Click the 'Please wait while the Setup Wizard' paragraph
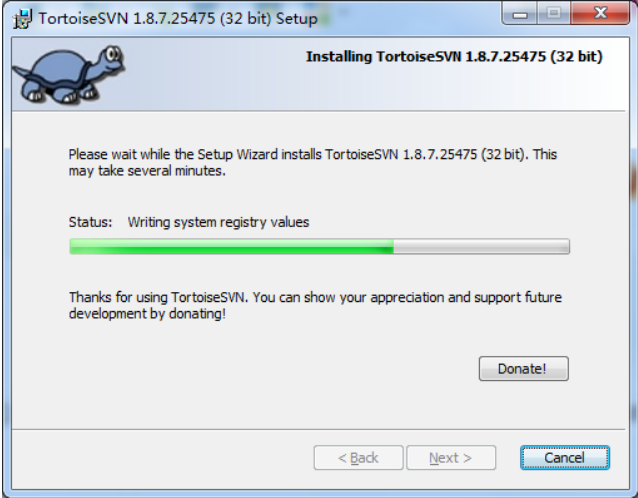The height and width of the screenshot is (498, 638). 312,162
